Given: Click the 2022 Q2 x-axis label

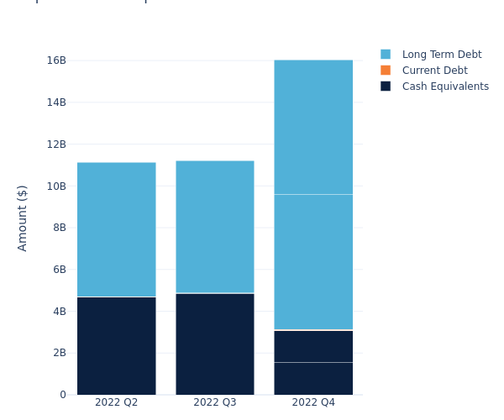Looking at the screenshot, I should click(116, 402).
